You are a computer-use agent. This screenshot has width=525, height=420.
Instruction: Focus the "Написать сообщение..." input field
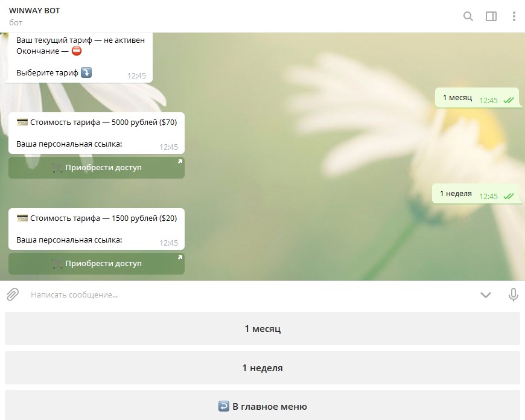click(241, 294)
